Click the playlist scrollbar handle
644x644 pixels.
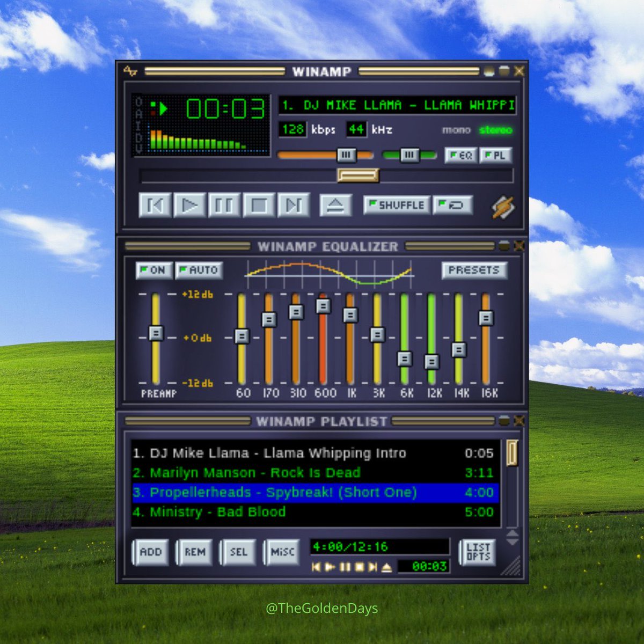coord(511,452)
